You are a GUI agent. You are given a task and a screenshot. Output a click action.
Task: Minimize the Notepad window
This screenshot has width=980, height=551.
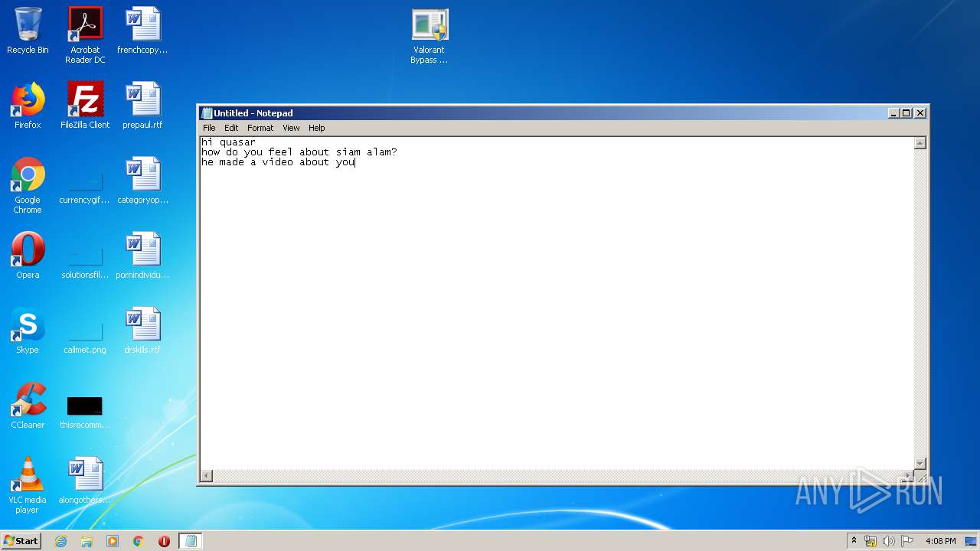click(x=893, y=113)
